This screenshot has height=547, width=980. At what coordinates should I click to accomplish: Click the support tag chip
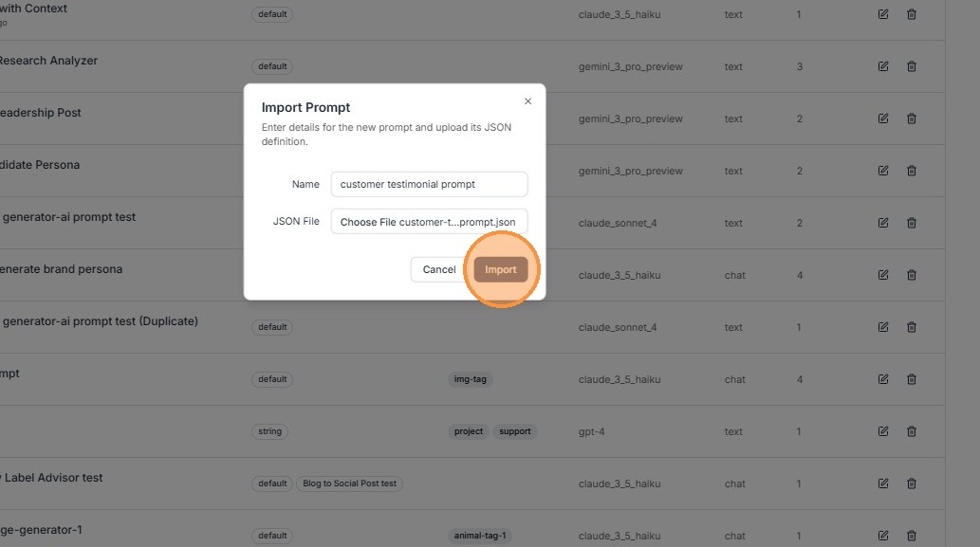tap(514, 431)
